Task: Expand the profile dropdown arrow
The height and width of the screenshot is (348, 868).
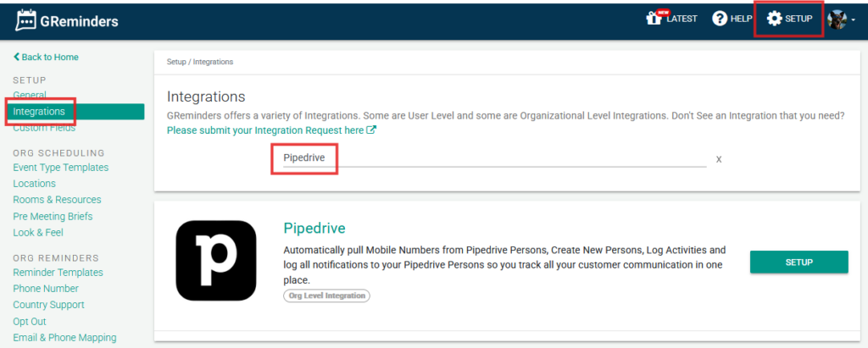Action: [x=853, y=20]
